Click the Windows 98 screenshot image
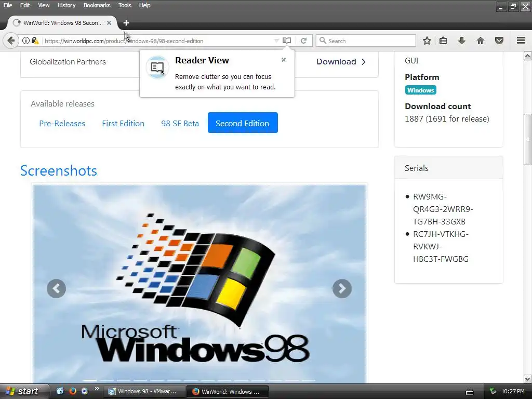Viewport: 532px width, 399px height. click(199, 284)
